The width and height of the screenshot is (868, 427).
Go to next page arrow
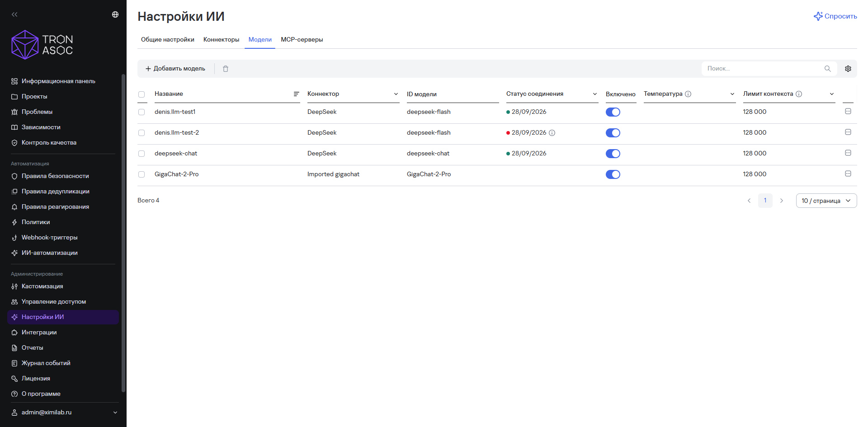pyautogui.click(x=782, y=201)
